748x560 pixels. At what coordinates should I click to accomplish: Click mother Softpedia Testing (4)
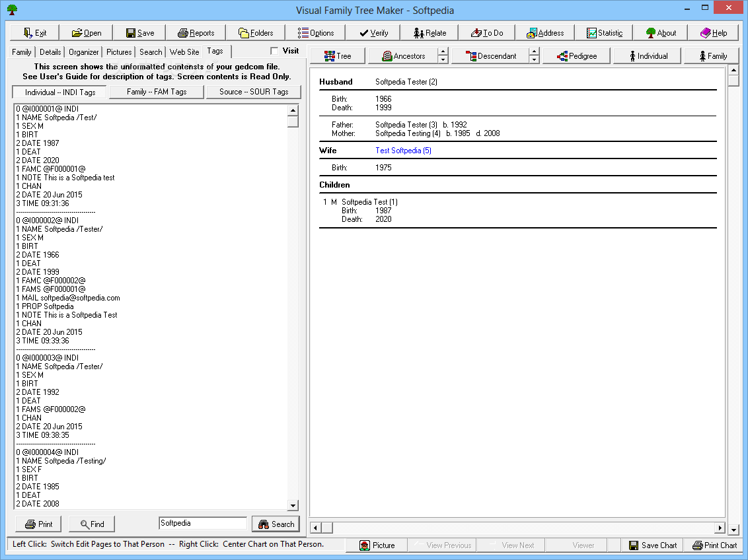pos(408,133)
